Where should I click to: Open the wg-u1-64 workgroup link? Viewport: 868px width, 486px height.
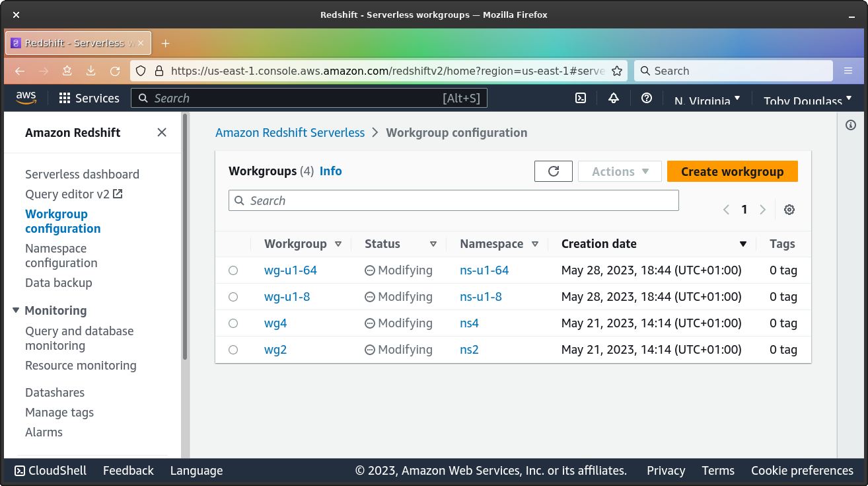point(291,270)
